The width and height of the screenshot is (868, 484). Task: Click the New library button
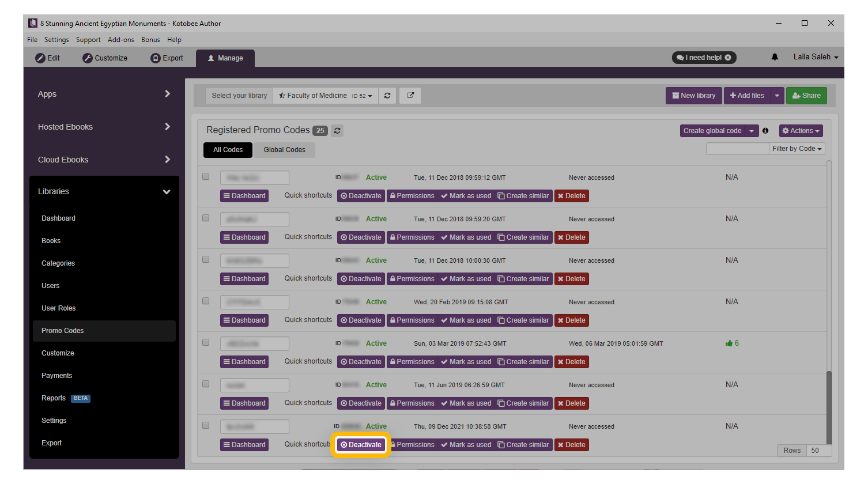coord(694,96)
